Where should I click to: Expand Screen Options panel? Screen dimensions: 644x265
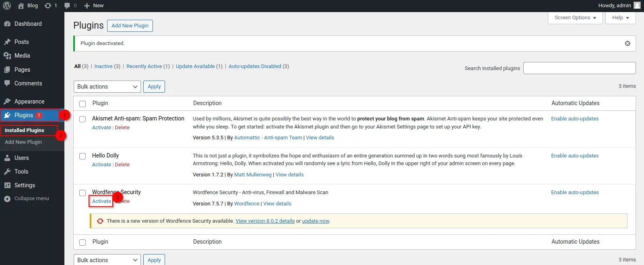[575, 18]
